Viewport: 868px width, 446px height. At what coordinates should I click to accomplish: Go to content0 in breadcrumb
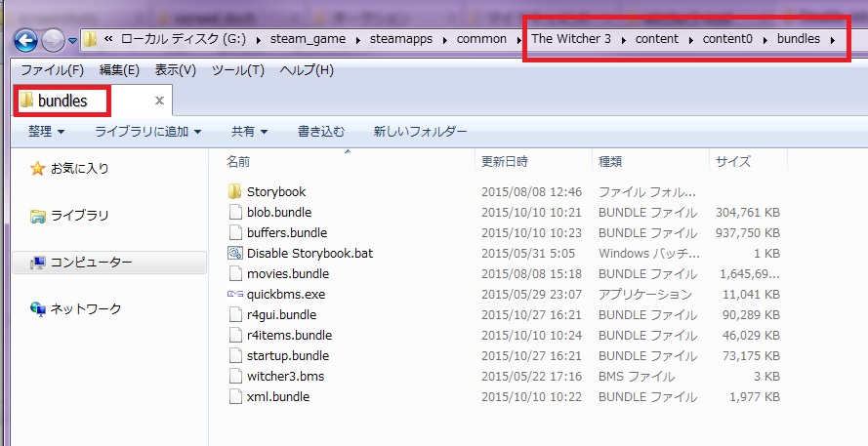727,39
